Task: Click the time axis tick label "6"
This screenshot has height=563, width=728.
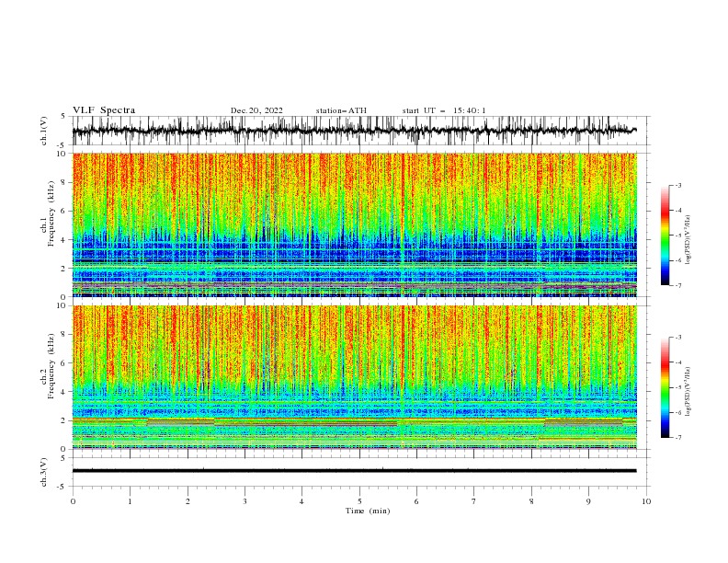Action: 416,501
